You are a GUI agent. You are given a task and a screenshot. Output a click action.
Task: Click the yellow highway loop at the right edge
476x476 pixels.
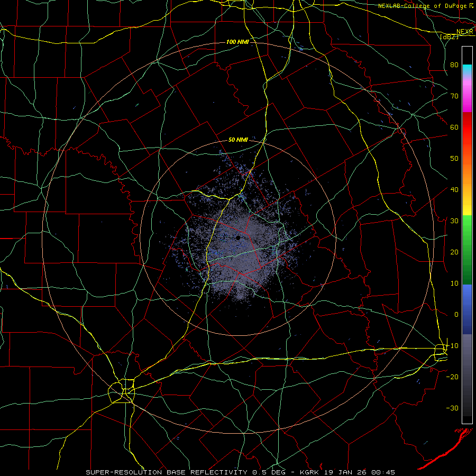tap(441, 352)
